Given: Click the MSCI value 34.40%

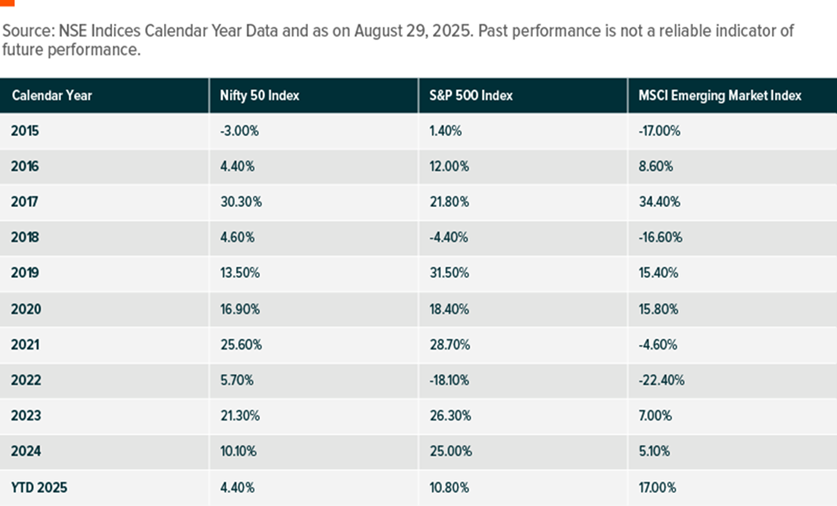Looking at the screenshot, I should click(659, 201).
